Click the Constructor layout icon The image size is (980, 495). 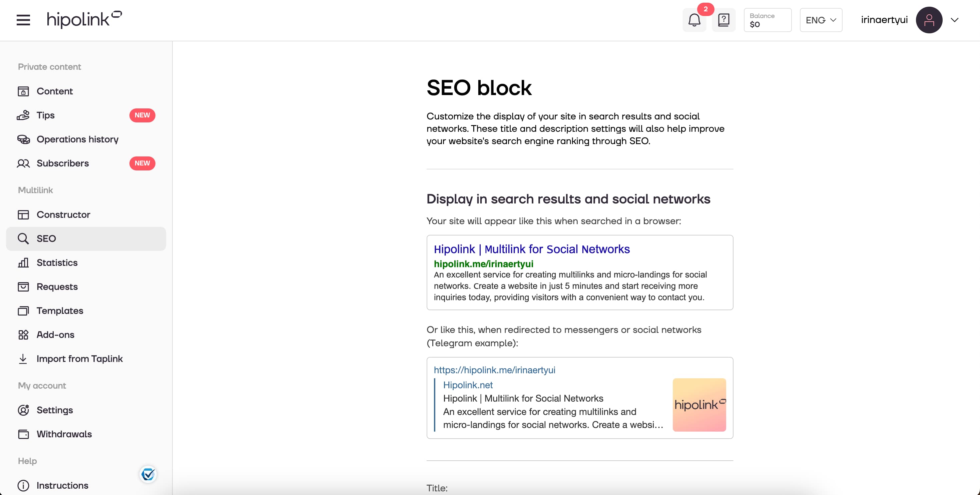coord(23,214)
